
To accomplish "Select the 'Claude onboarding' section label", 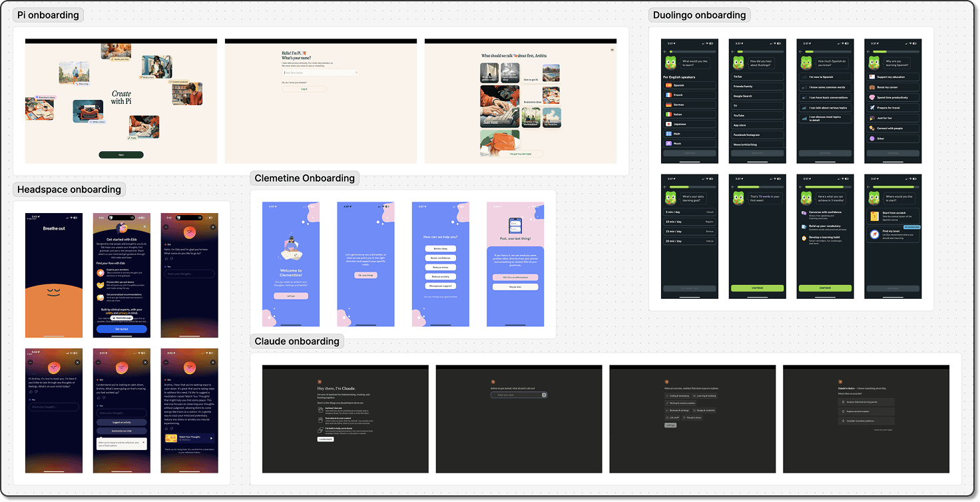I will point(297,341).
